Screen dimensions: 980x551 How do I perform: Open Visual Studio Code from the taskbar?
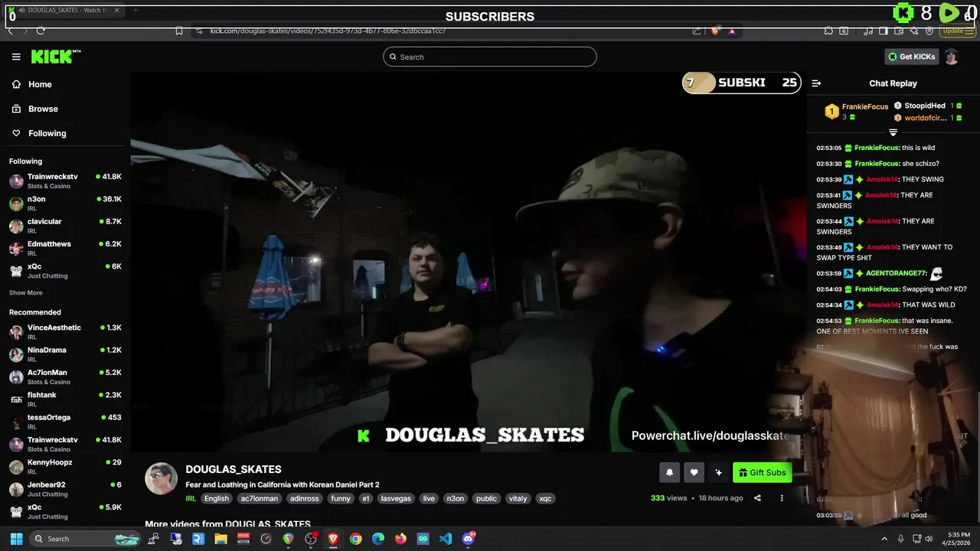[446, 539]
